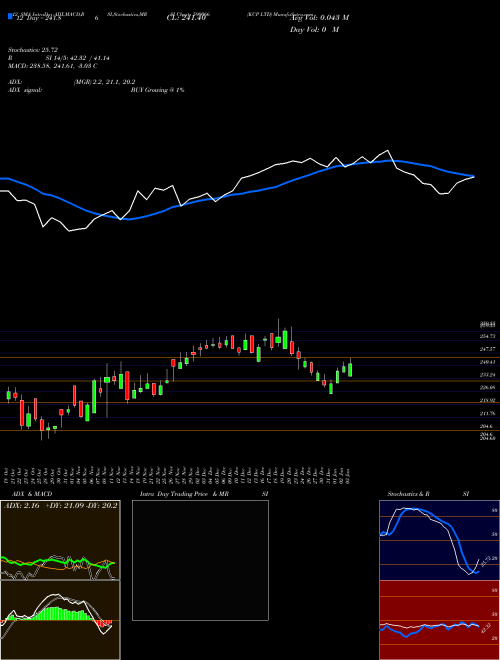This screenshot has width=500, height=660.
Task: Click the 'ADX: 2.16 +DY: 21.09 -DY: 20.2' readout
Action: pyautogui.click(x=61, y=505)
